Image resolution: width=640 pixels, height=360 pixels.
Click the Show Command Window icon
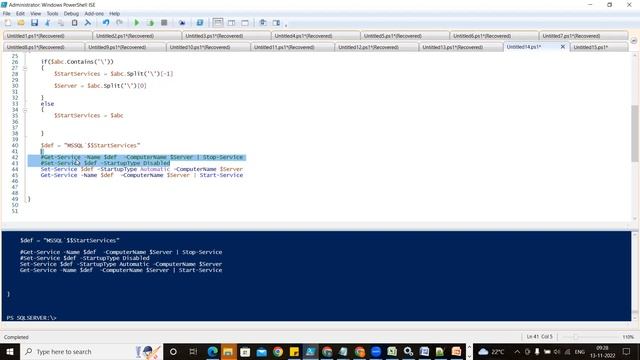[263, 23]
